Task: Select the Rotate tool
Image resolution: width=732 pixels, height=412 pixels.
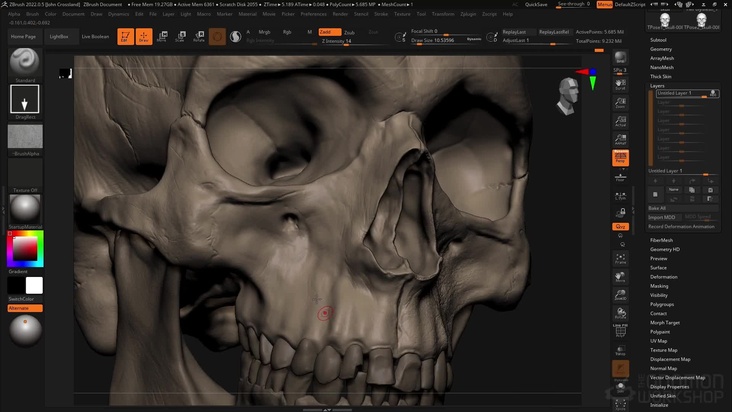Action: coord(199,36)
